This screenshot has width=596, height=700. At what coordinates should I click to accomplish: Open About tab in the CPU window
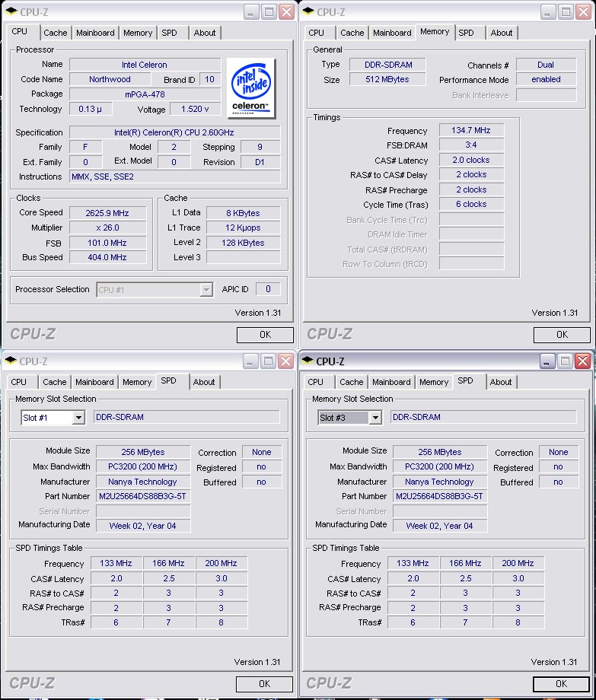(x=205, y=33)
